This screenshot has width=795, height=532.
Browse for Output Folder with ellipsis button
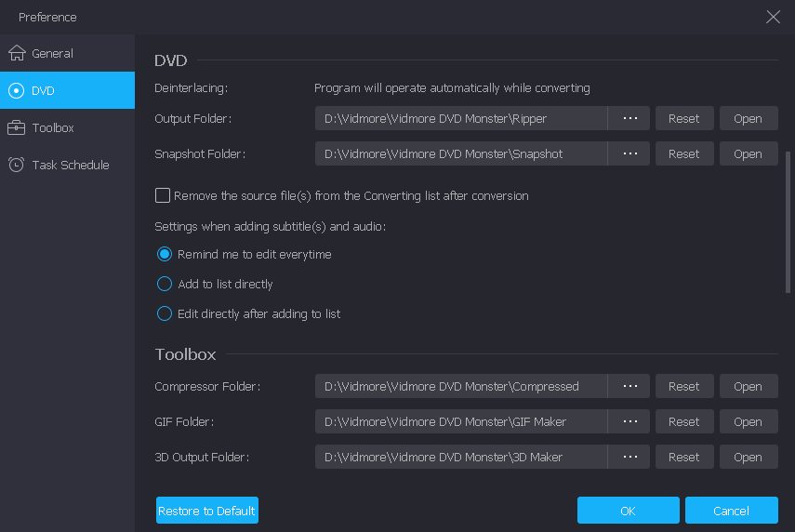click(629, 118)
